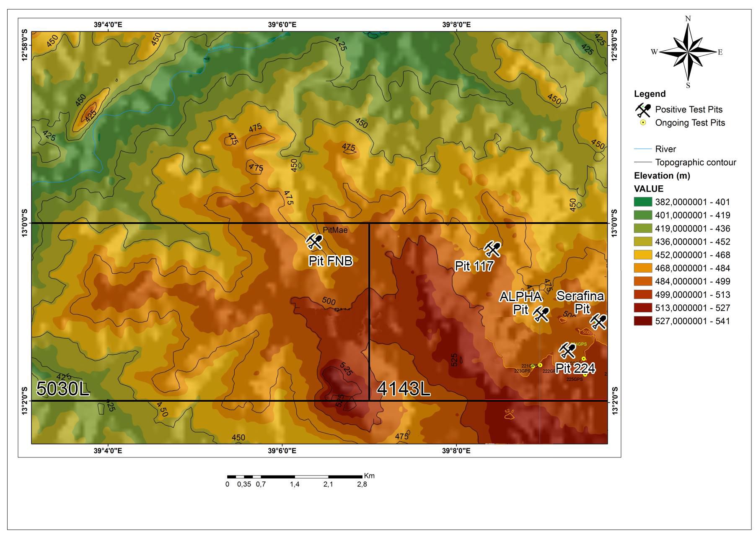
Task: Click the Positive Test Pits legend icon
Action: pyautogui.click(x=643, y=110)
